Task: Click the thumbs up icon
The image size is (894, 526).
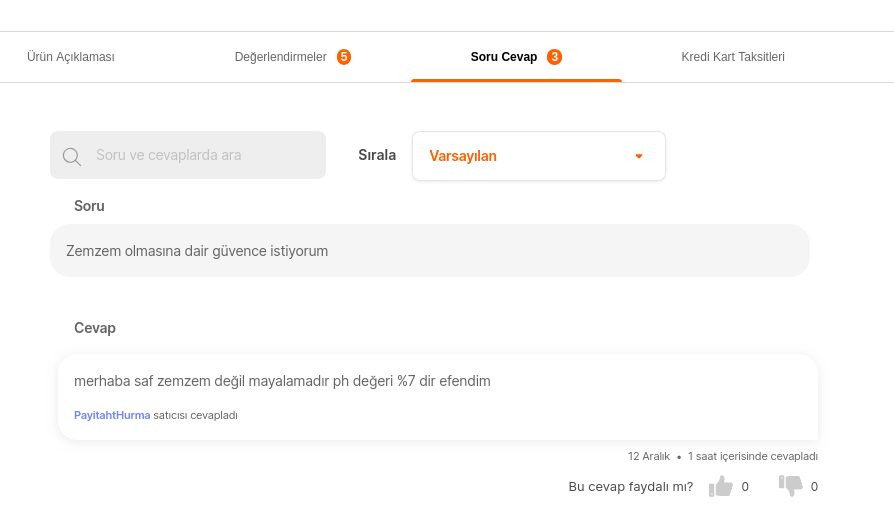Action: [x=720, y=487]
